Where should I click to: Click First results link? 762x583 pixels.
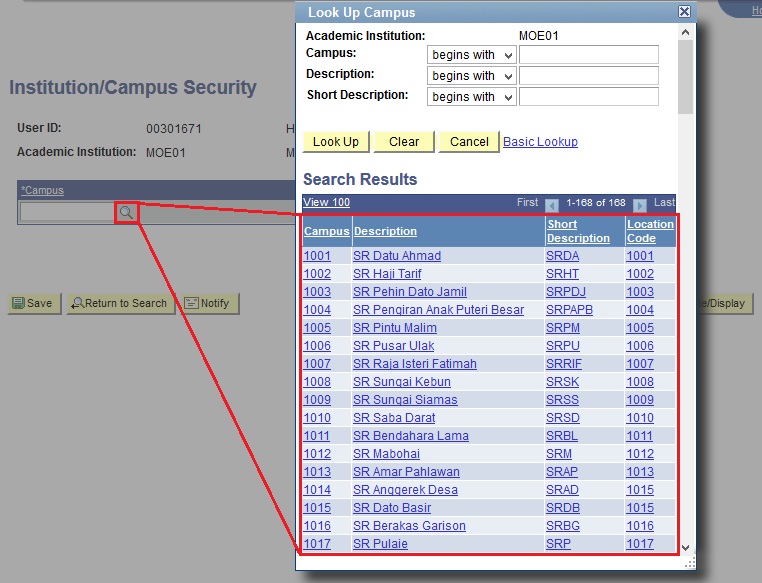click(x=527, y=202)
